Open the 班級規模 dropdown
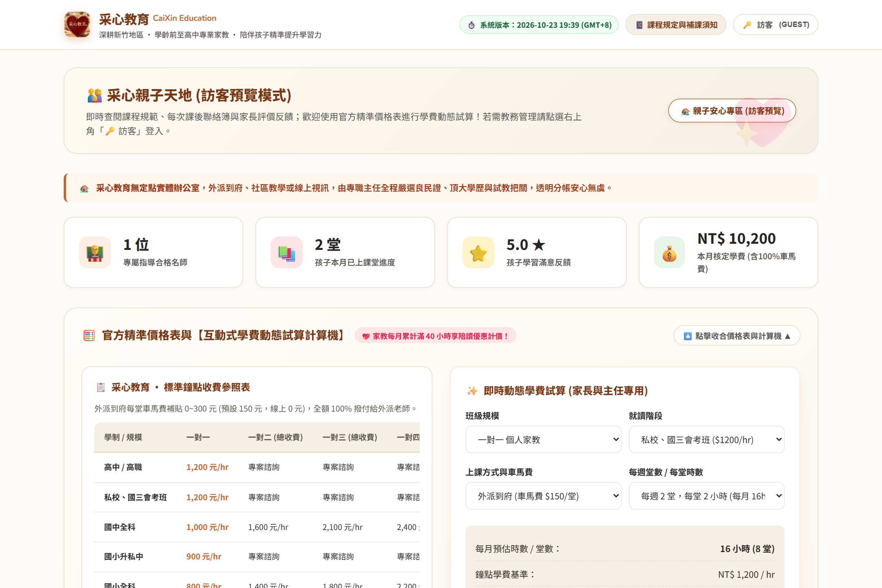The image size is (882, 588). pyautogui.click(x=543, y=439)
